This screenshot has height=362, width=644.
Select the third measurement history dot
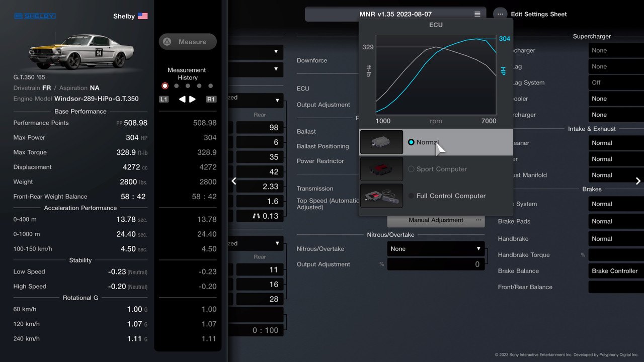(x=188, y=86)
